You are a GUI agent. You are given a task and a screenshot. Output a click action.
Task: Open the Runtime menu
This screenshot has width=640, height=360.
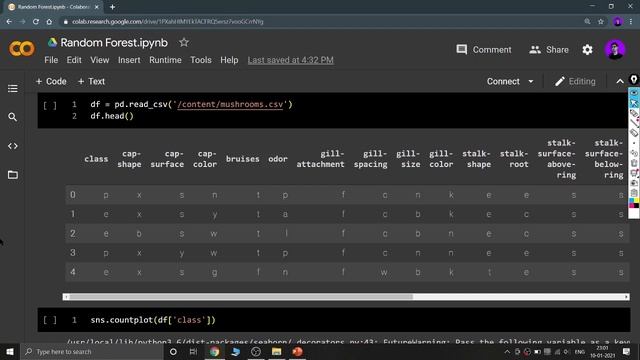pyautogui.click(x=165, y=60)
